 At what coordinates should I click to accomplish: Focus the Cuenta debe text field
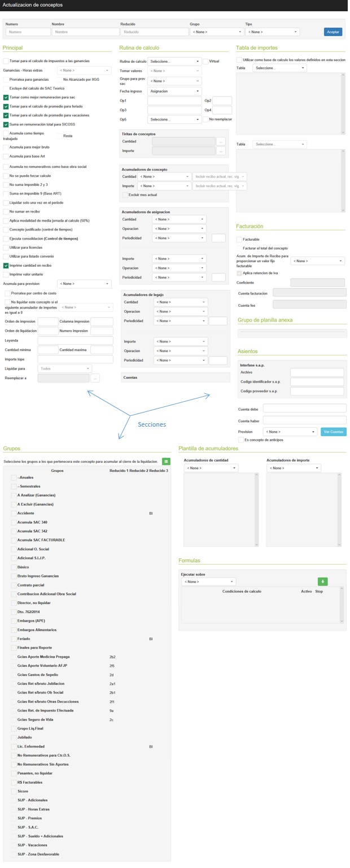click(x=304, y=408)
